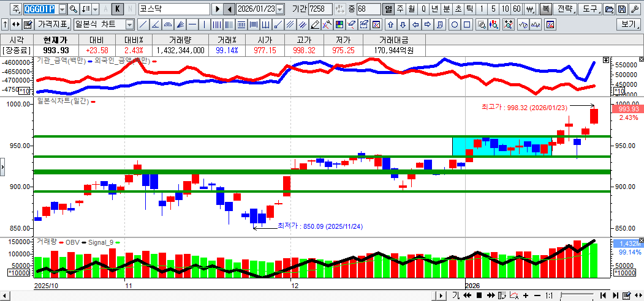Toggle the daily (일) period button

388,9
